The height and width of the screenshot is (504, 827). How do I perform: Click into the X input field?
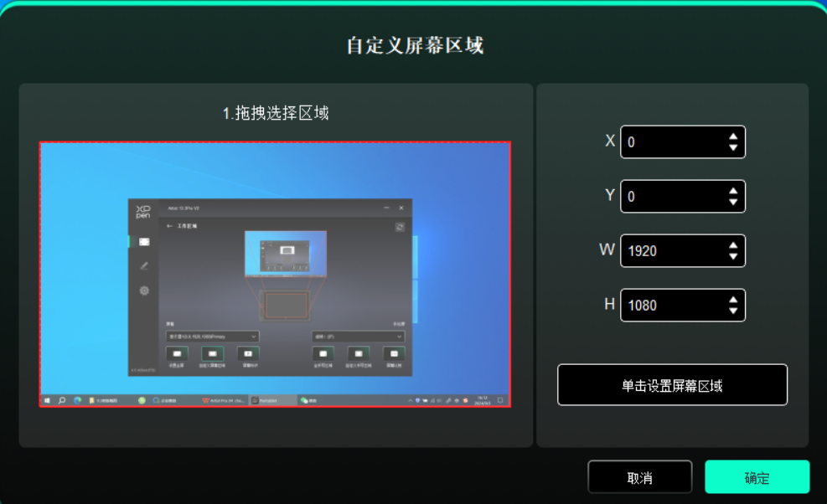point(670,142)
